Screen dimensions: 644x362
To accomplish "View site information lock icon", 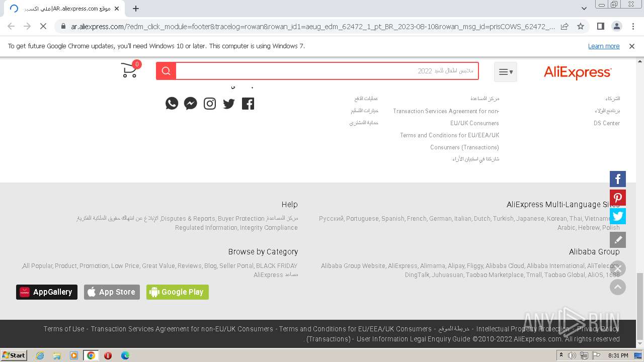I will click(63, 26).
